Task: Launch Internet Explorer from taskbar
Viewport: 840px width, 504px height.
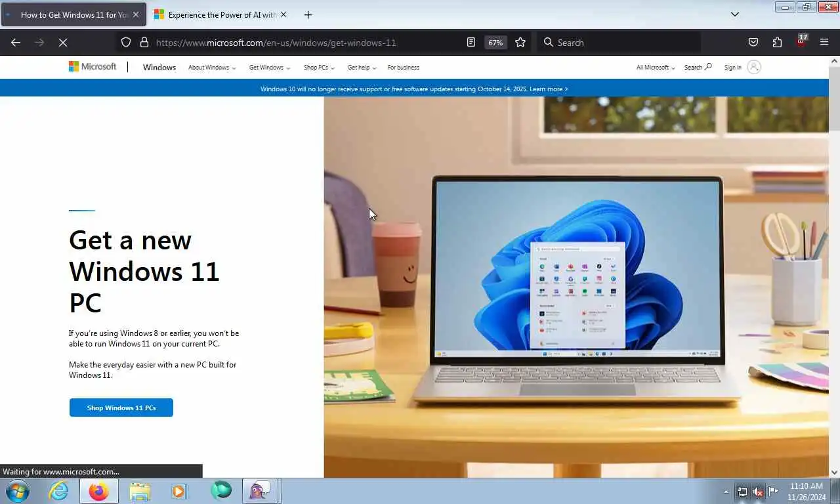Action: [58, 491]
